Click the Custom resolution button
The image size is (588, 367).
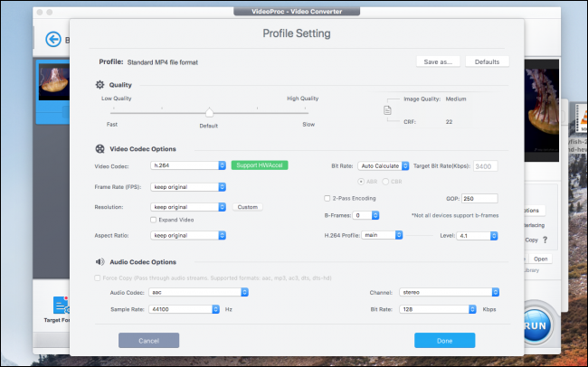pos(248,207)
